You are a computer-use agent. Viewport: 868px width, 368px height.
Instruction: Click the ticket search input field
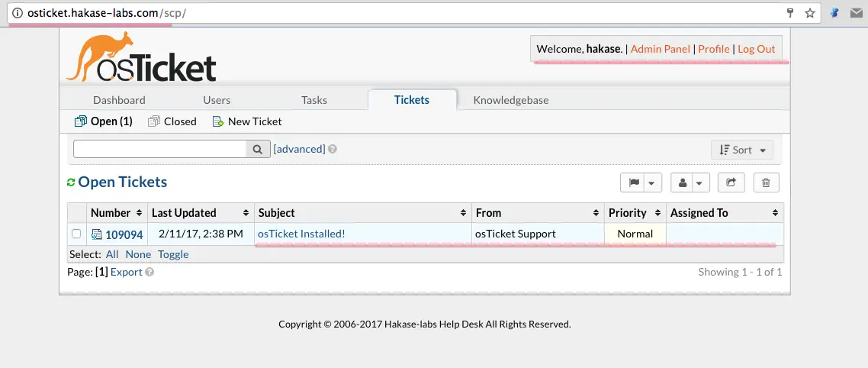(160, 149)
